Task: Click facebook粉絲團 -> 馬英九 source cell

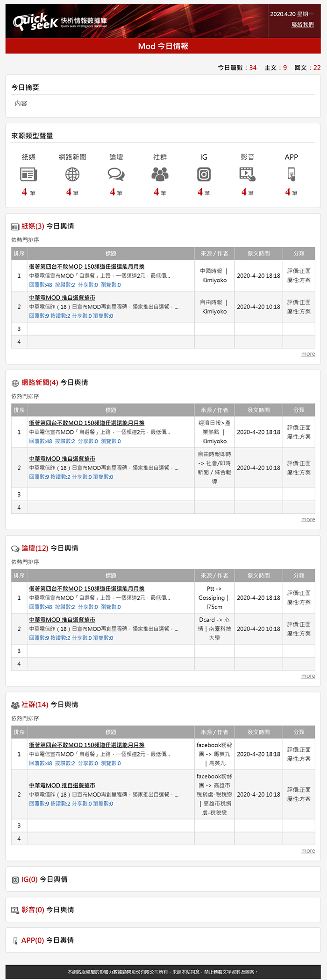Action: click(214, 754)
